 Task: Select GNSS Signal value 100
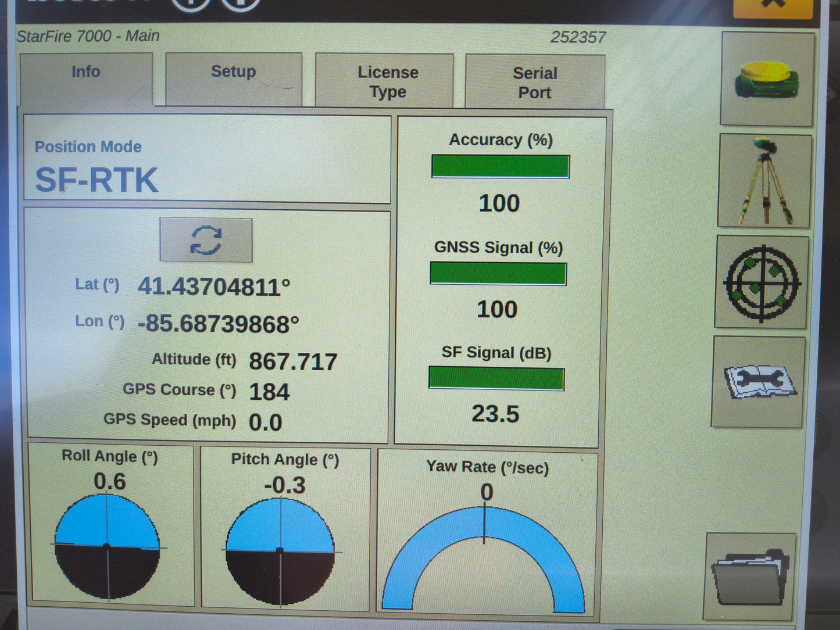(x=497, y=309)
